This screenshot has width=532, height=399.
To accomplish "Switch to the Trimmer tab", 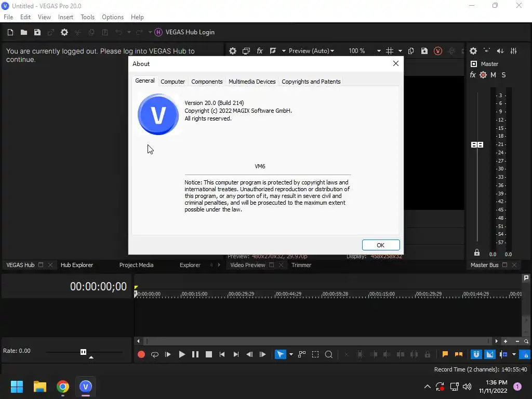I will coord(301,265).
